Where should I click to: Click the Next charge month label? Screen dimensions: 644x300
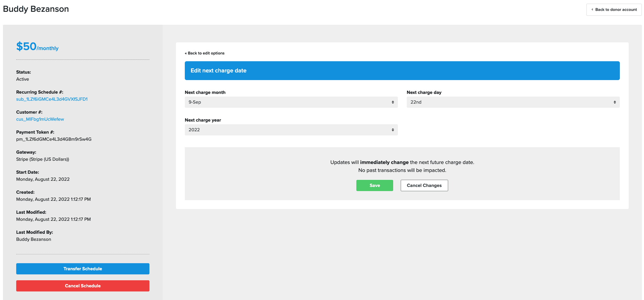(x=205, y=92)
